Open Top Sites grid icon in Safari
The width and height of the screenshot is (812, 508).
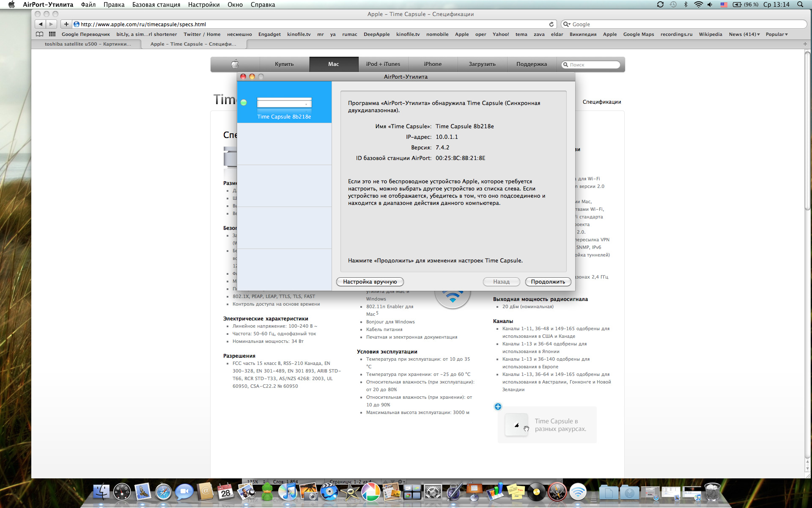[52, 34]
